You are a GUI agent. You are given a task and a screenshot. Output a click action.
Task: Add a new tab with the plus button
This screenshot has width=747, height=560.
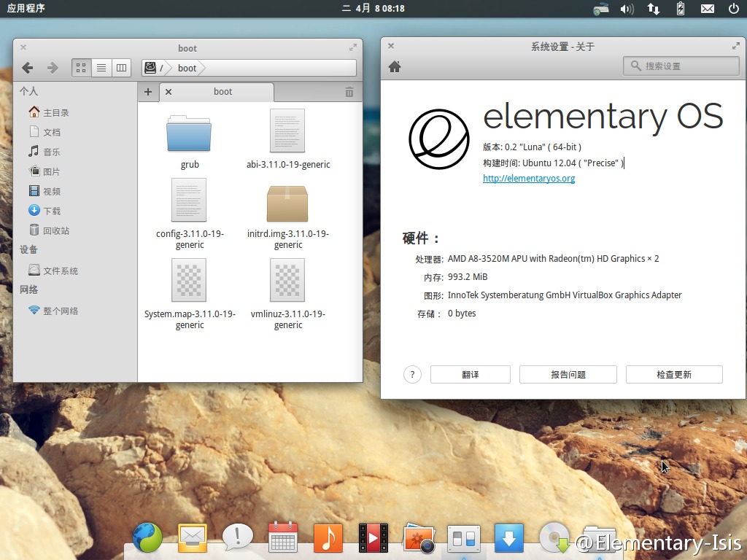pos(148,92)
